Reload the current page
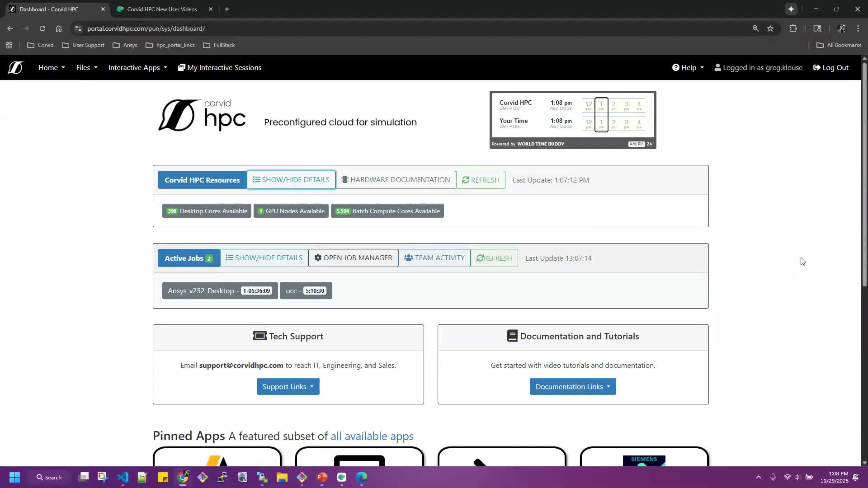This screenshot has height=488, width=868. (42, 28)
